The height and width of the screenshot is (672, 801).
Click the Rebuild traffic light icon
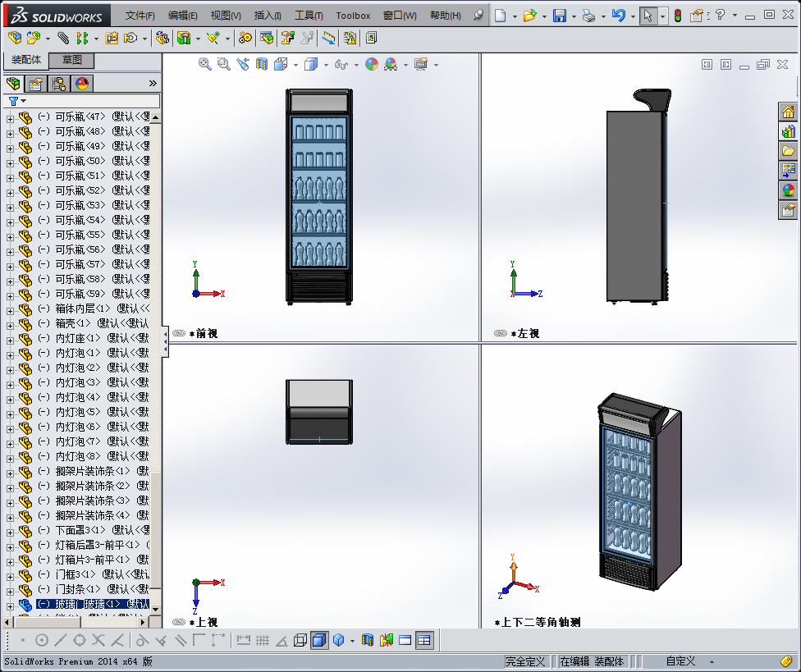click(x=677, y=16)
